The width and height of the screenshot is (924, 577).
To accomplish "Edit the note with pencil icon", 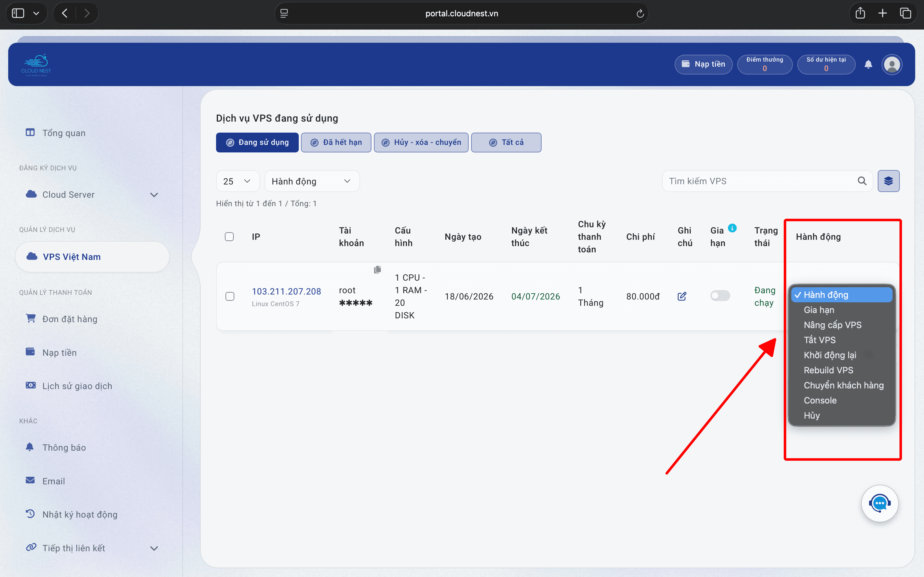I will click(x=682, y=296).
